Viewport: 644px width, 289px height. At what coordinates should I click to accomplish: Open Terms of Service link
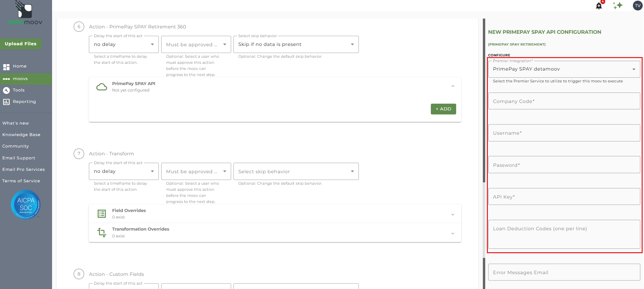(21, 181)
